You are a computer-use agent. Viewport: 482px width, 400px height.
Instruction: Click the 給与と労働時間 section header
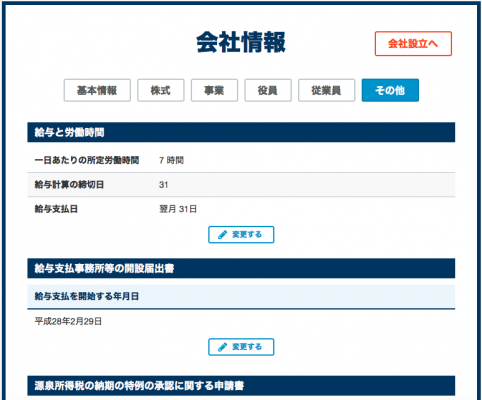pyautogui.click(x=241, y=132)
